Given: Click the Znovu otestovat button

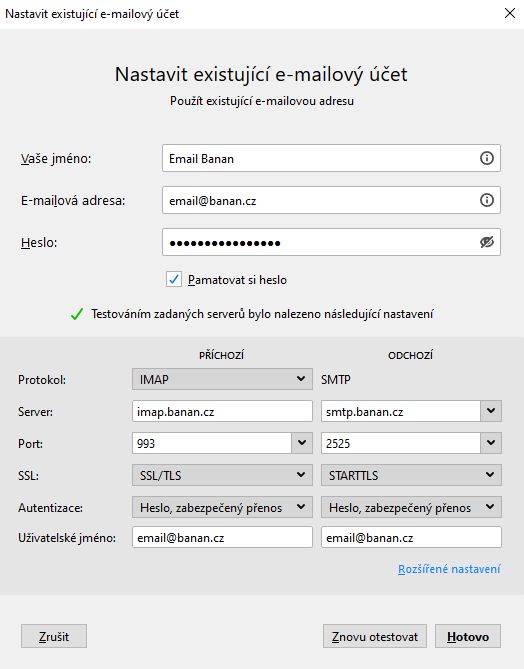Looking at the screenshot, I should (375, 636).
